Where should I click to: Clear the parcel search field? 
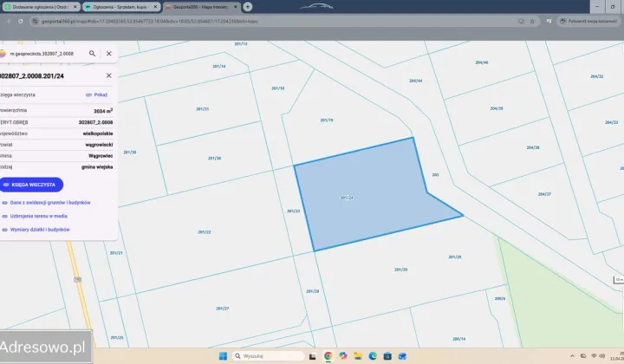point(108,53)
